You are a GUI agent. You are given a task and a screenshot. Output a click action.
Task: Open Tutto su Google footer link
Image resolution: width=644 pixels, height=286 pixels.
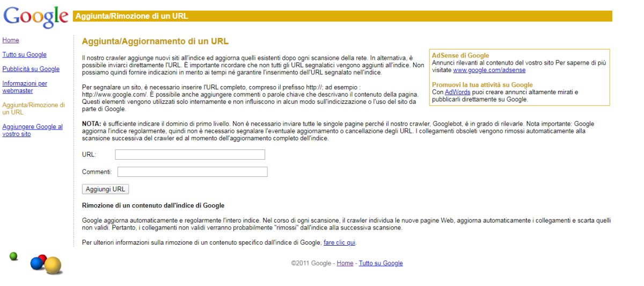(381, 263)
